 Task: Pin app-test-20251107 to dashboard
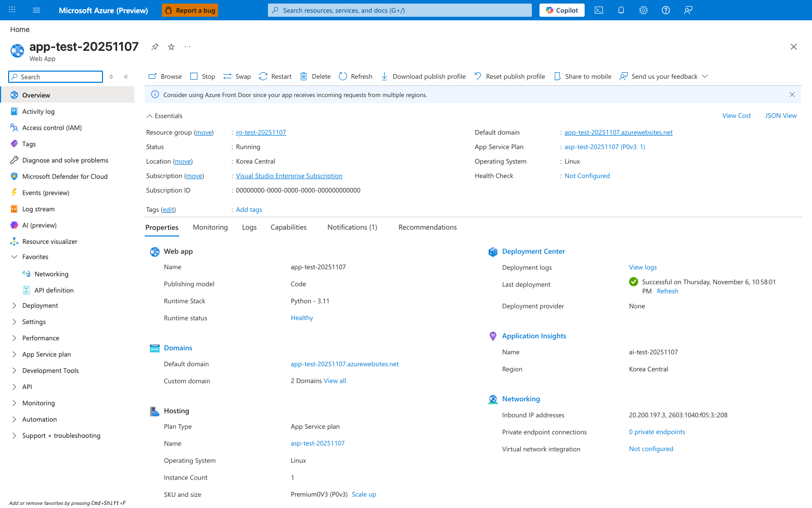[155, 47]
